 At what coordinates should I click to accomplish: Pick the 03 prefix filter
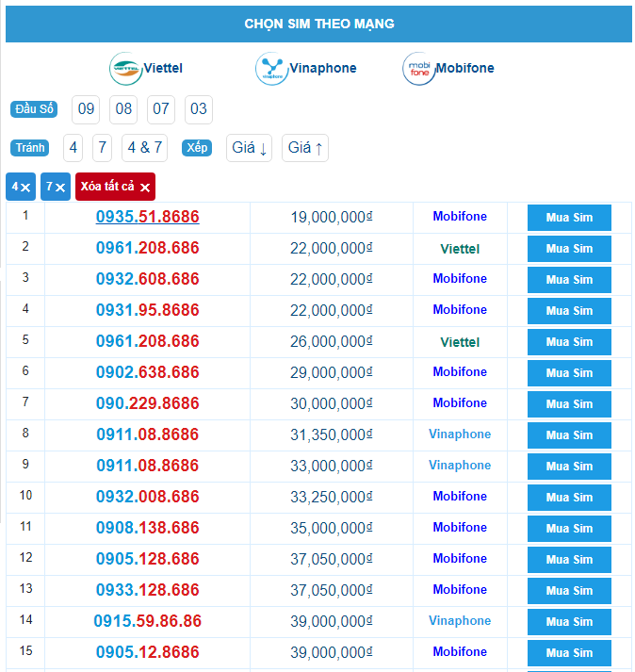(198, 109)
